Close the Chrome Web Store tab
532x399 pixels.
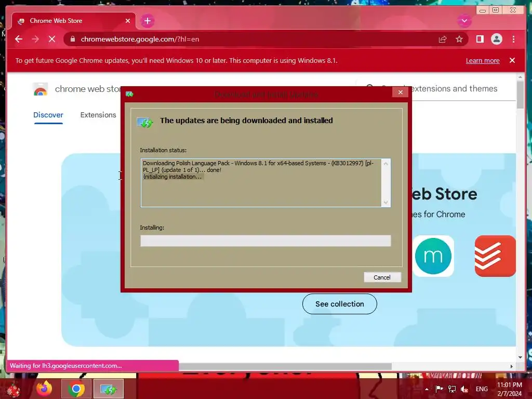(128, 21)
